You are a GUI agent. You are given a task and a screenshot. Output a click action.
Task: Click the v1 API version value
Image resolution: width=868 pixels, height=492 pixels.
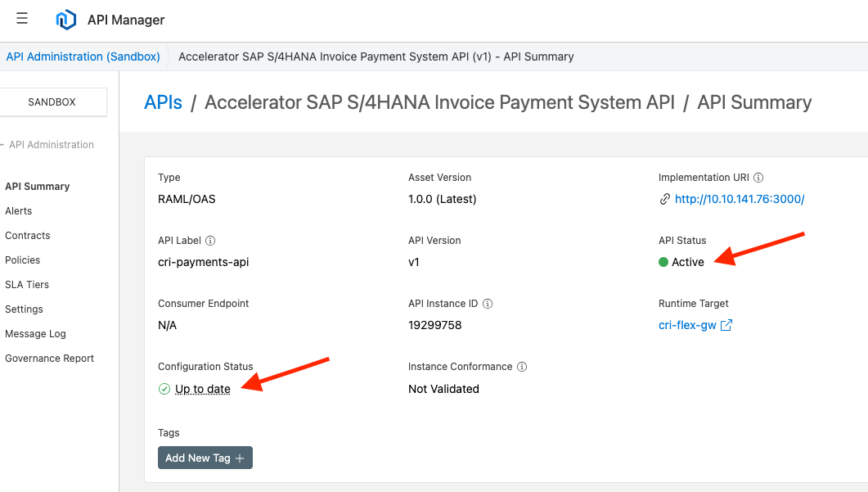click(x=414, y=262)
